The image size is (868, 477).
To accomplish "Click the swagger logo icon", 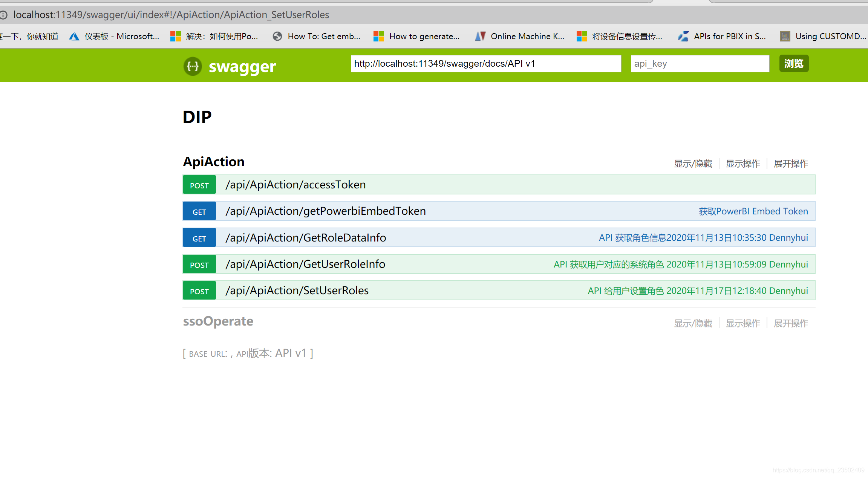I will point(193,67).
